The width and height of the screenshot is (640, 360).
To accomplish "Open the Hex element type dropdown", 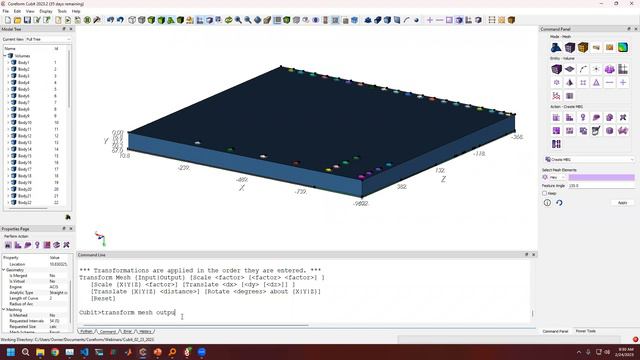I will pyautogui.click(x=557, y=177).
